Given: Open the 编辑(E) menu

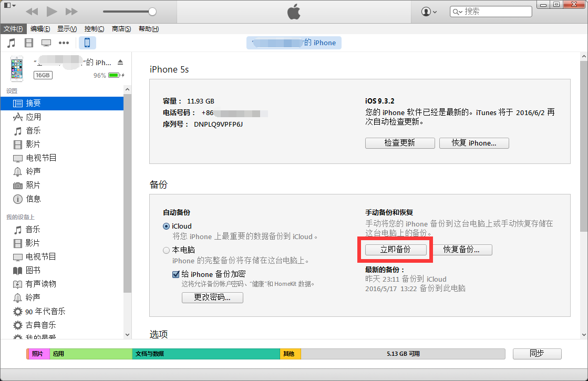Looking at the screenshot, I should [40, 29].
